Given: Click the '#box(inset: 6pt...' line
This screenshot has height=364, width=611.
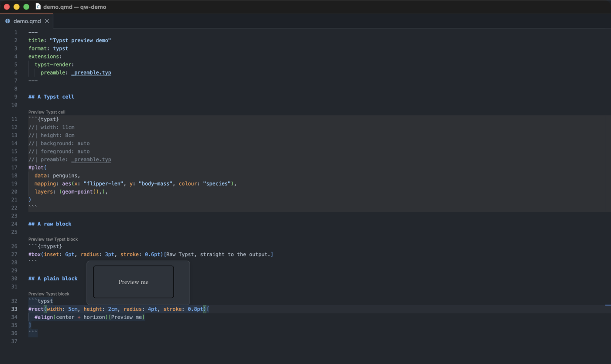Looking at the screenshot, I should (151, 255).
